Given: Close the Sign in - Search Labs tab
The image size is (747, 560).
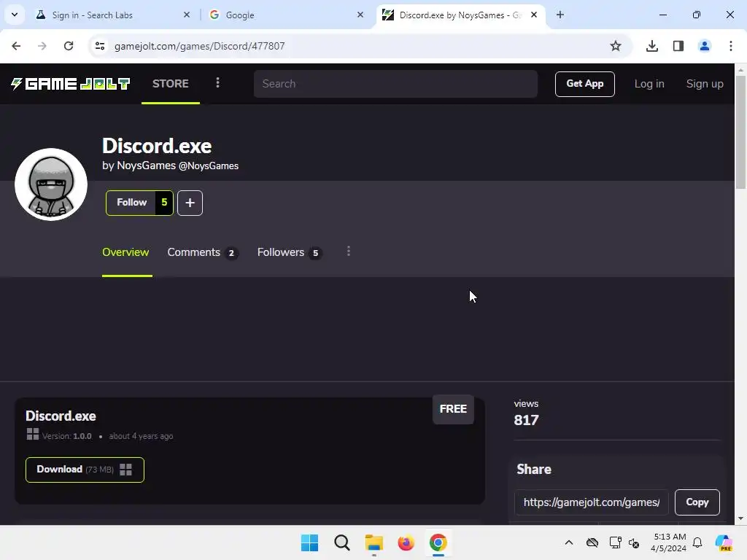Looking at the screenshot, I should (x=187, y=15).
